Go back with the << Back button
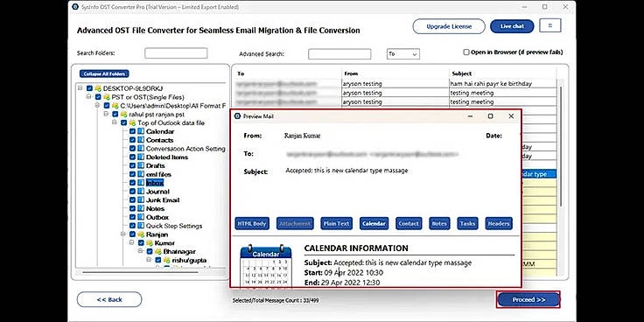 click(109, 300)
